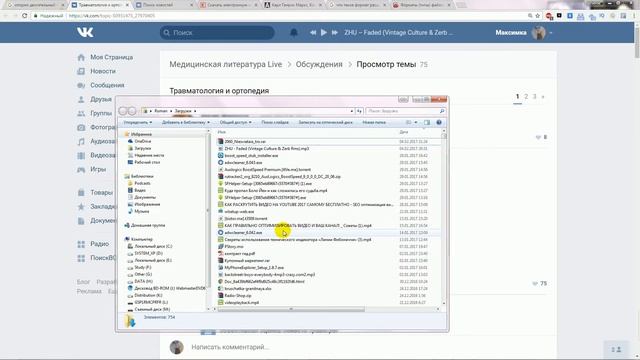Open VK notifications bell
Screen dimensions: 640x360
pos(293,33)
